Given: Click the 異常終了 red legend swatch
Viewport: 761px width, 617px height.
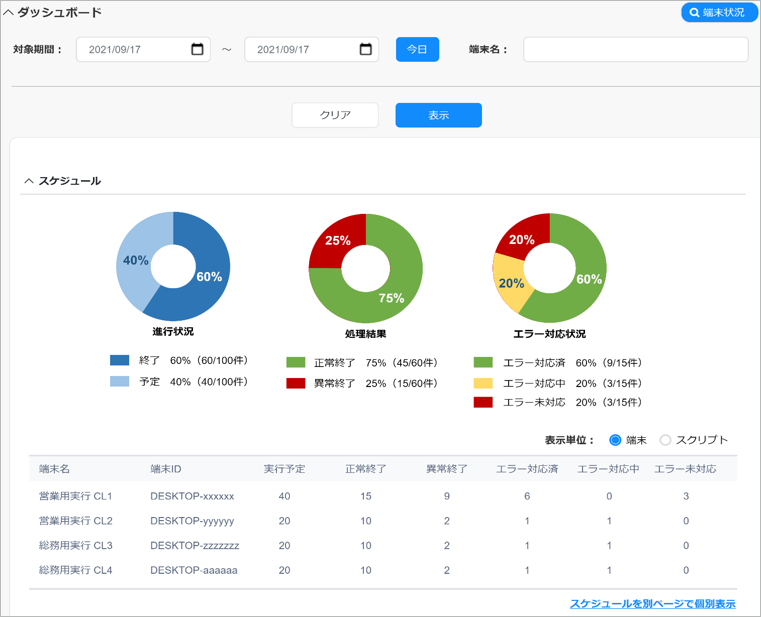Looking at the screenshot, I should click(x=296, y=384).
